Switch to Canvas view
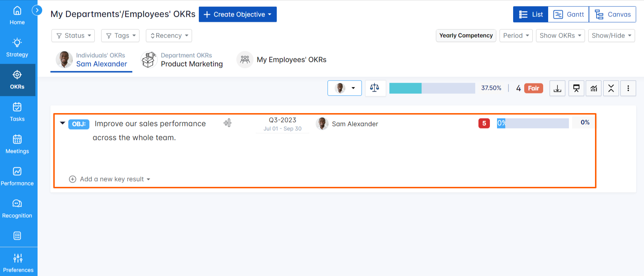The image size is (644, 276). [613, 14]
